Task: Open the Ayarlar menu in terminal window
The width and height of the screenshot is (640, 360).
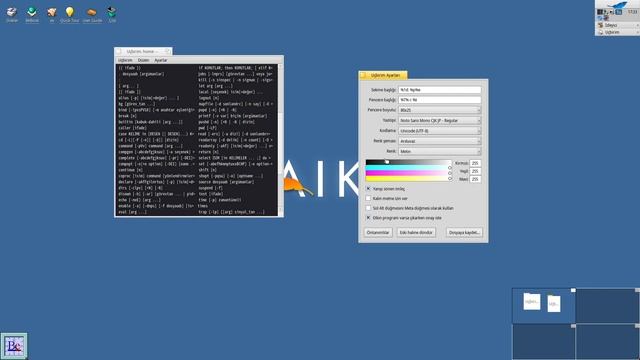Action: pos(160,60)
